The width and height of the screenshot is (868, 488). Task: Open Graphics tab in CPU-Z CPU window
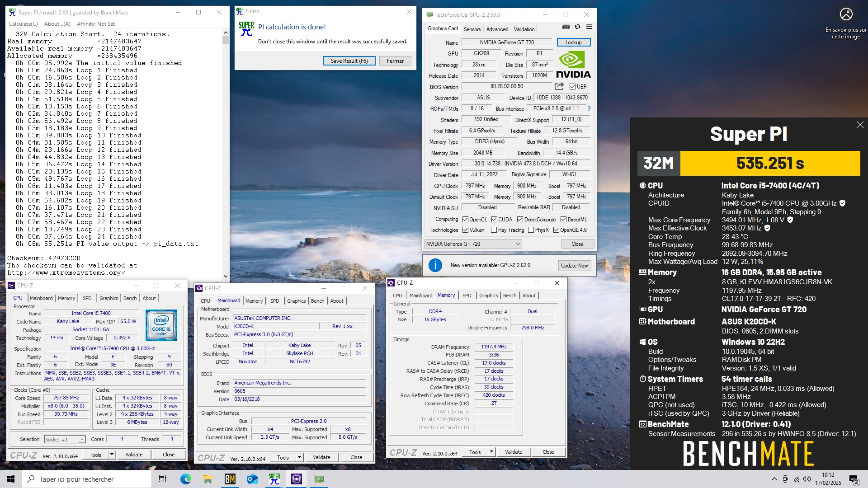108,298
